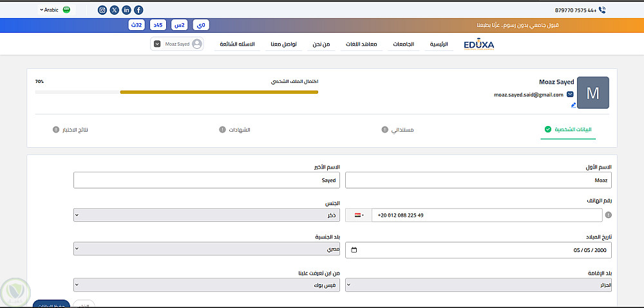Open the الجامعات menu item
This screenshot has width=644, height=308.
[403, 44]
